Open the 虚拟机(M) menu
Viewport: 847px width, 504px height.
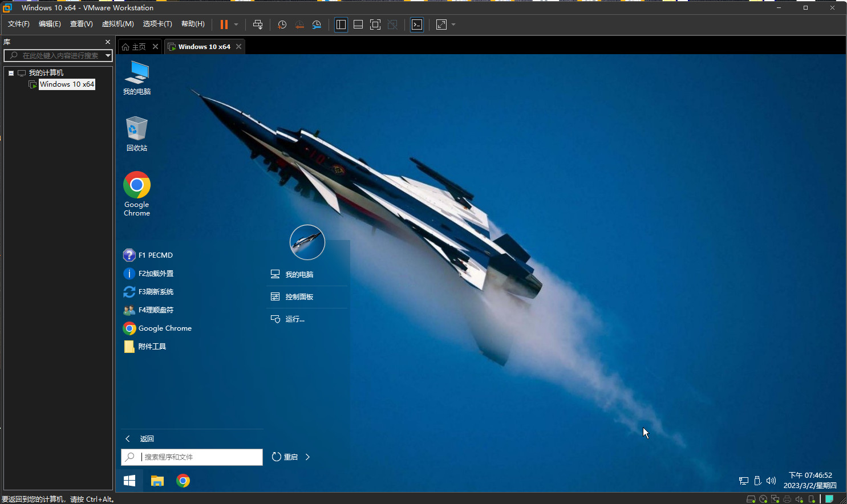pyautogui.click(x=118, y=24)
